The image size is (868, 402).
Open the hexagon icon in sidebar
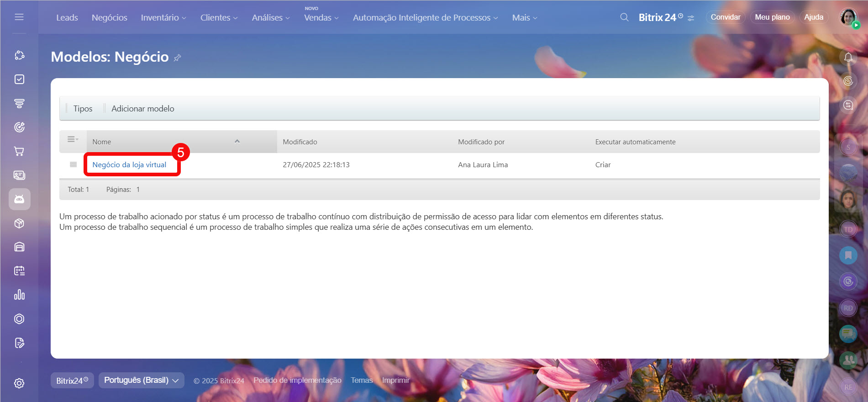coord(19,319)
